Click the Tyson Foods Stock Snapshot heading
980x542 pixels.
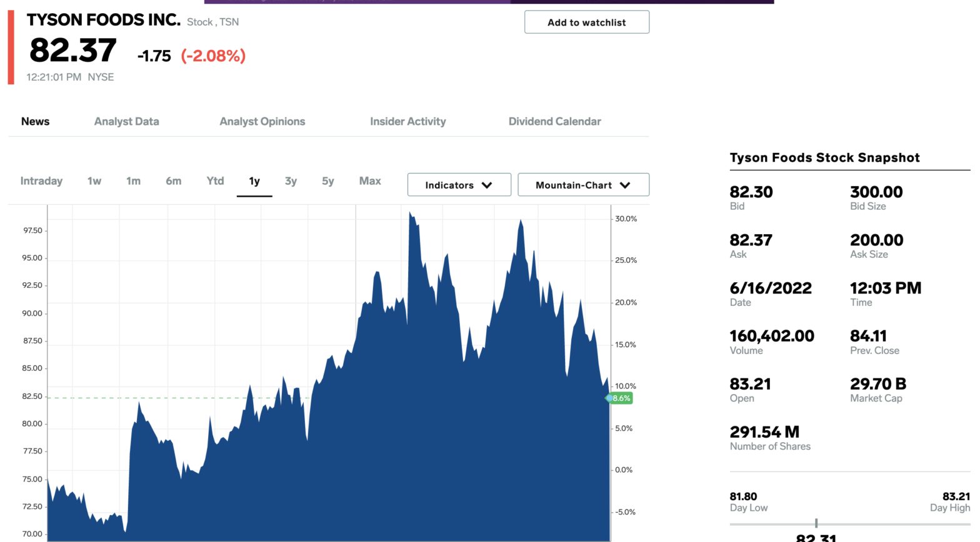825,157
